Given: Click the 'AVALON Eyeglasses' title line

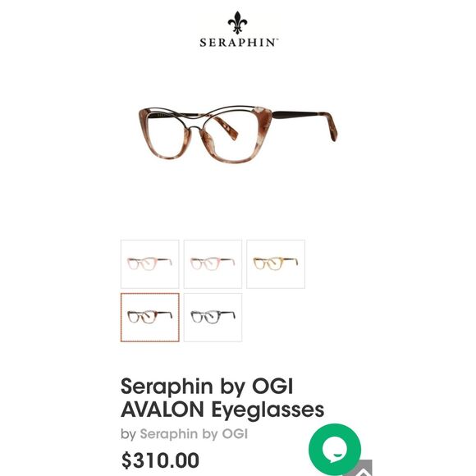Looking at the screenshot, I should point(222,410).
